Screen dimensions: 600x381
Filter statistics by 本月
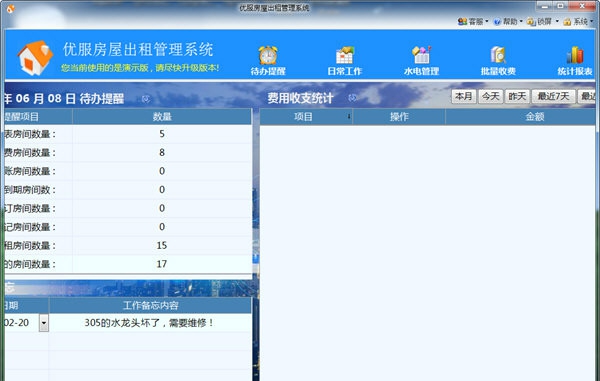[x=463, y=96]
